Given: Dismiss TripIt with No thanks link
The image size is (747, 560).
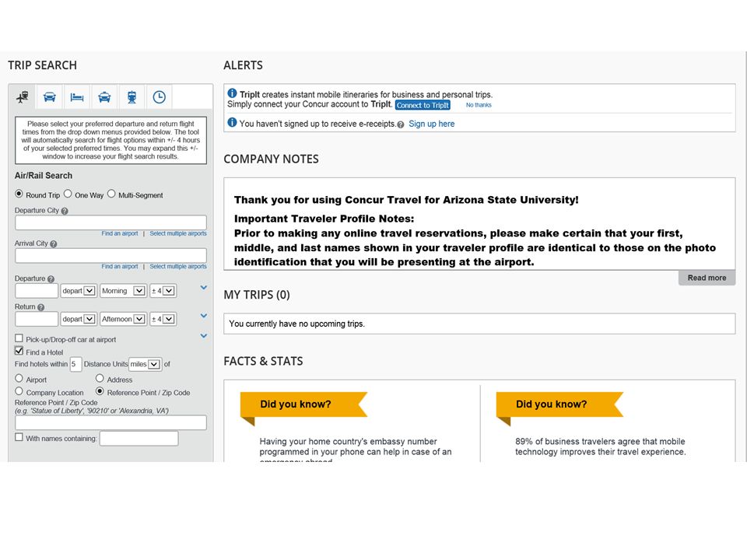Looking at the screenshot, I should click(479, 105).
